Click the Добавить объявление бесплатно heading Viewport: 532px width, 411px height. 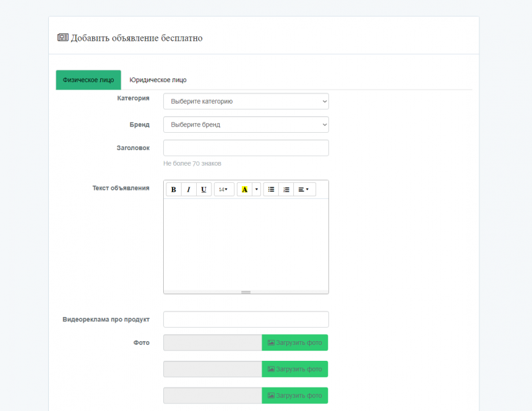(x=136, y=38)
